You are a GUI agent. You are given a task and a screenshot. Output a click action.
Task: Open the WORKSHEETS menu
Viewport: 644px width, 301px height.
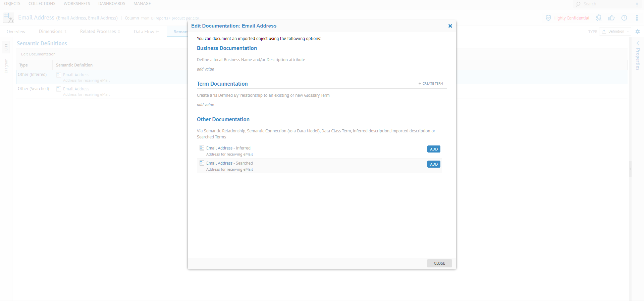tap(77, 4)
